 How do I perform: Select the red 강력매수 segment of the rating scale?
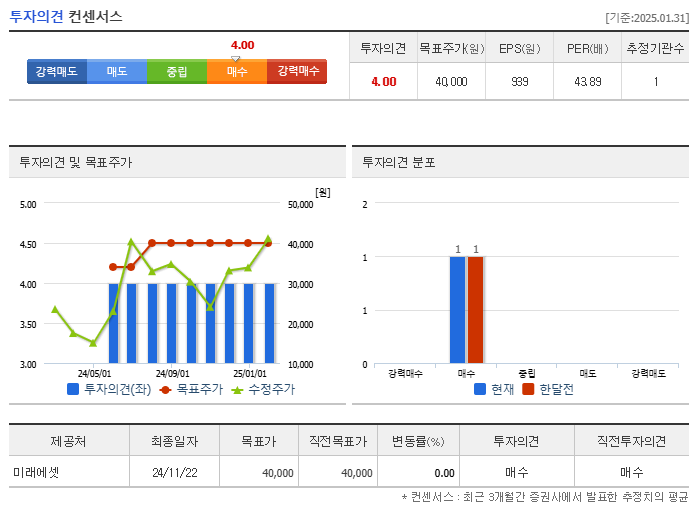coord(297,71)
